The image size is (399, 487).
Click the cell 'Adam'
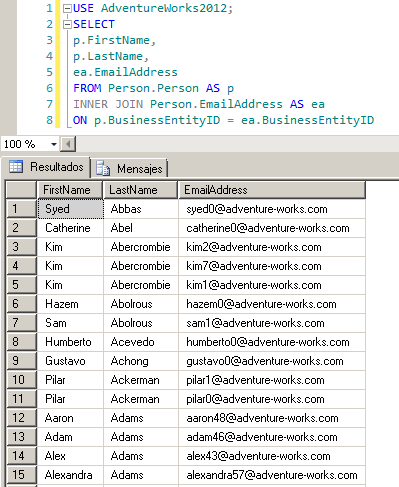coord(71,437)
